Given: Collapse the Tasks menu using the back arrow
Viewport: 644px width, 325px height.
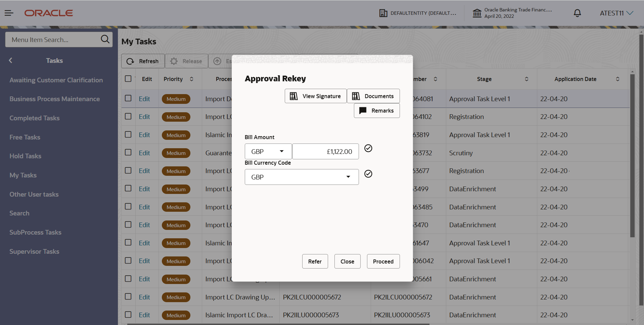Looking at the screenshot, I should coord(10,60).
